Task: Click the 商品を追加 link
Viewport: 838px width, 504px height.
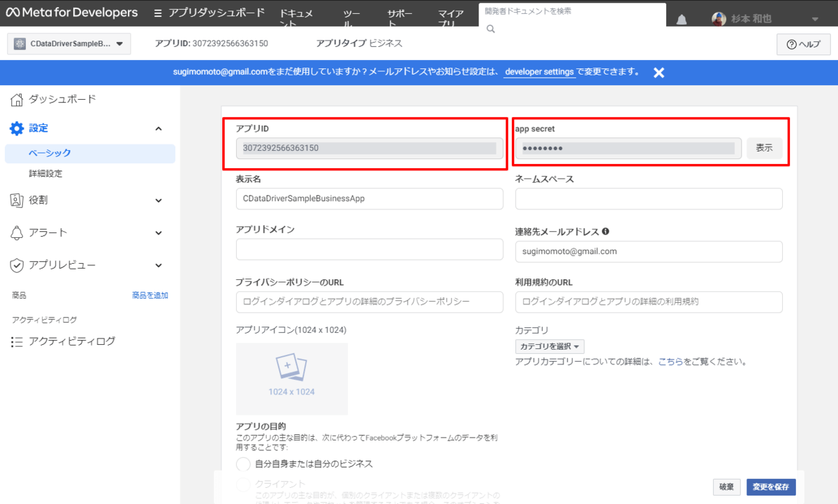Action: point(150,295)
